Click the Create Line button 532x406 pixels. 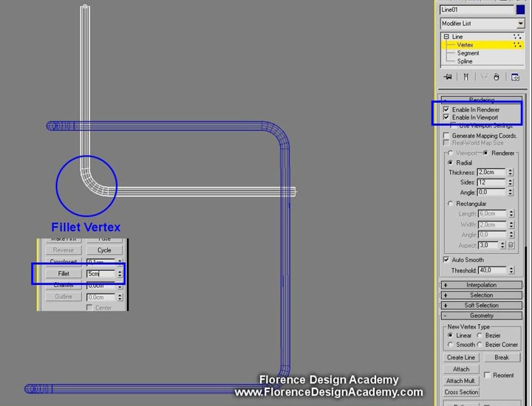tap(461, 357)
